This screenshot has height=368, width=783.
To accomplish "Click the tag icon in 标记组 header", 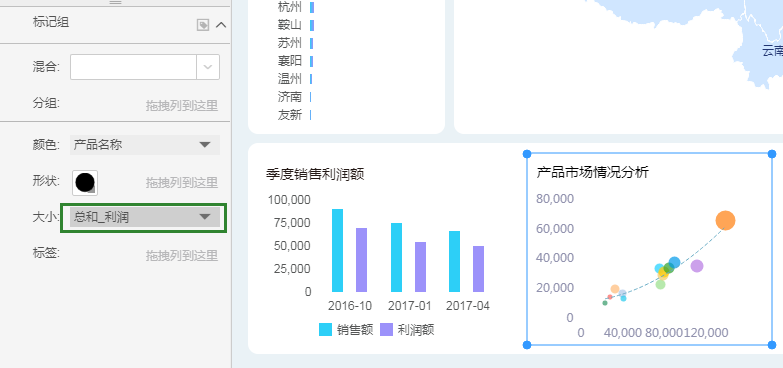I will point(203,25).
